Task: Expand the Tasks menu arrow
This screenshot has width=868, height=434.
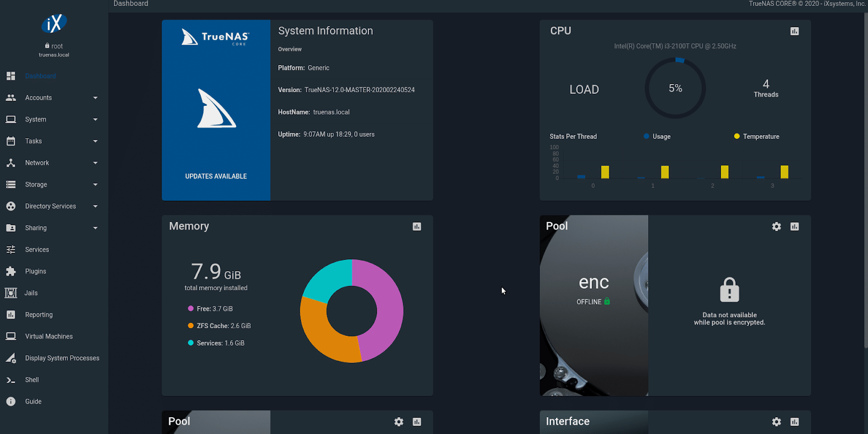Action: click(95, 141)
